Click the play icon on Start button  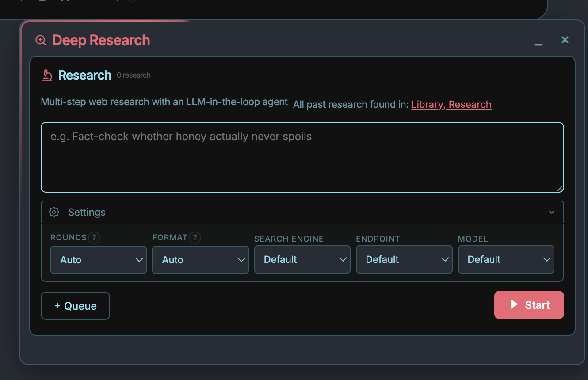tap(514, 304)
